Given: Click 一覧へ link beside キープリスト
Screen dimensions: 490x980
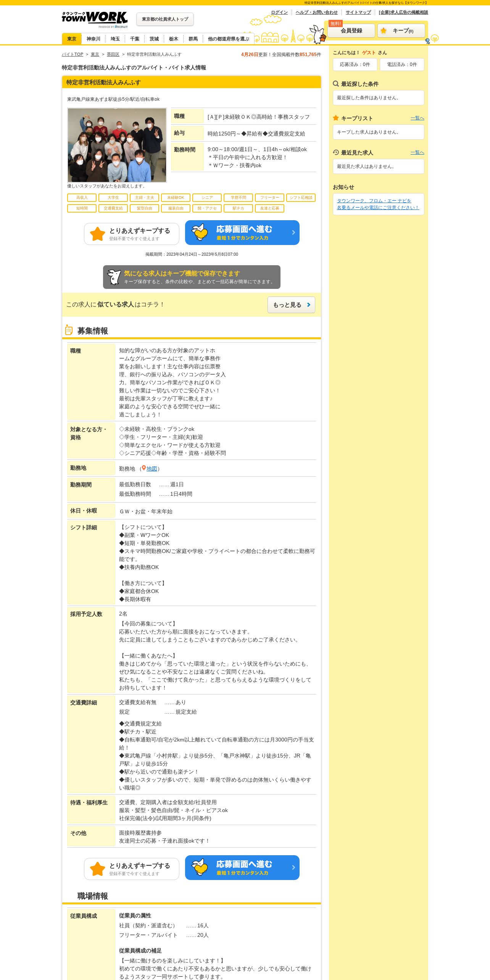Looking at the screenshot, I should (x=417, y=118).
